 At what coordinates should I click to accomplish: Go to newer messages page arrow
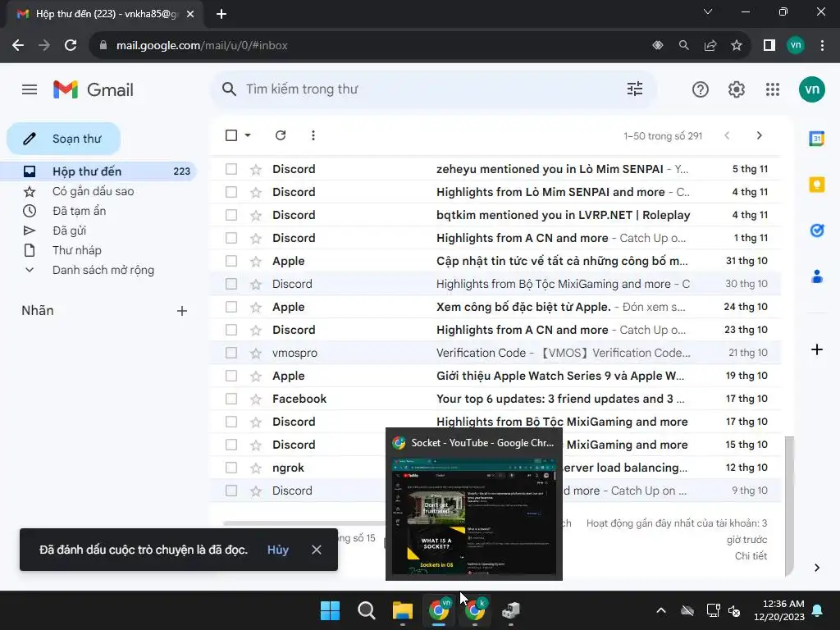click(727, 135)
